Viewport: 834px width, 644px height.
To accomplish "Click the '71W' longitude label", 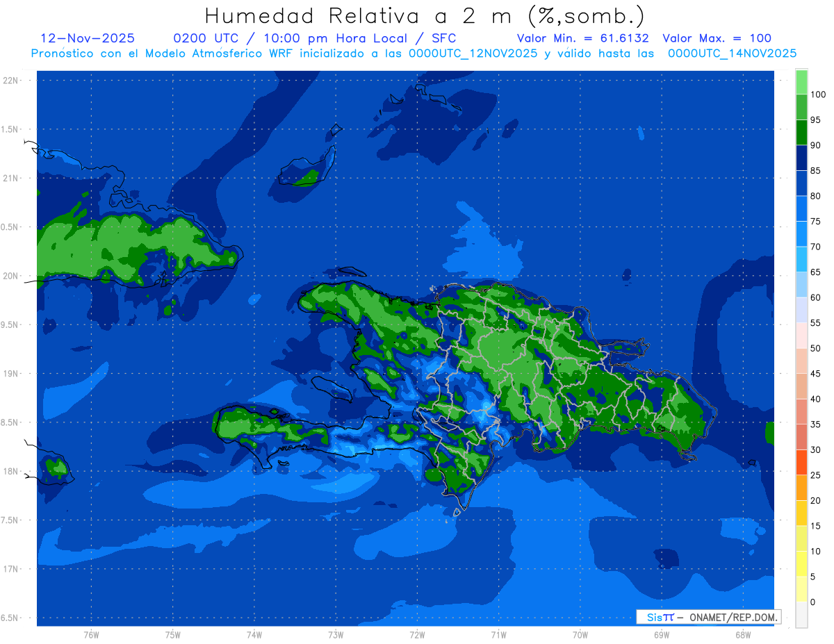I will [498, 635].
